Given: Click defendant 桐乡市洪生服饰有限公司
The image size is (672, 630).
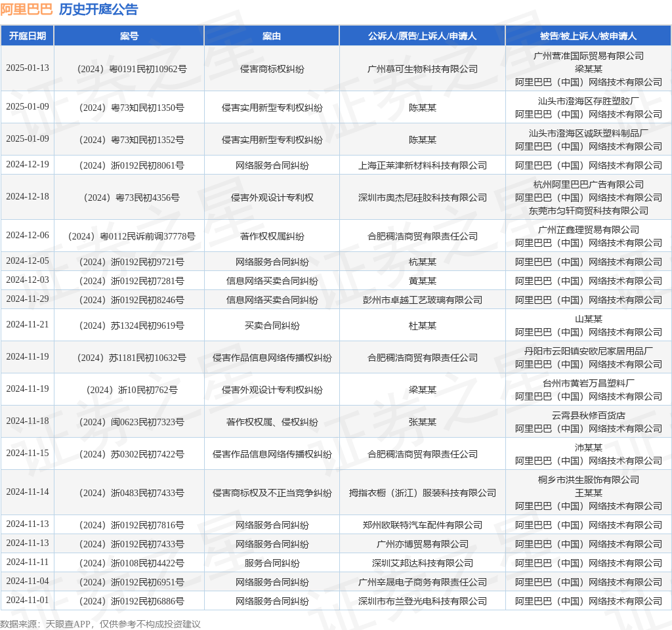Looking at the screenshot, I should (589, 480).
